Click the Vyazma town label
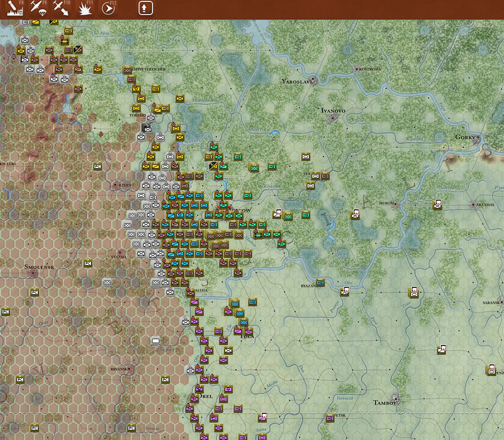 click(119, 257)
